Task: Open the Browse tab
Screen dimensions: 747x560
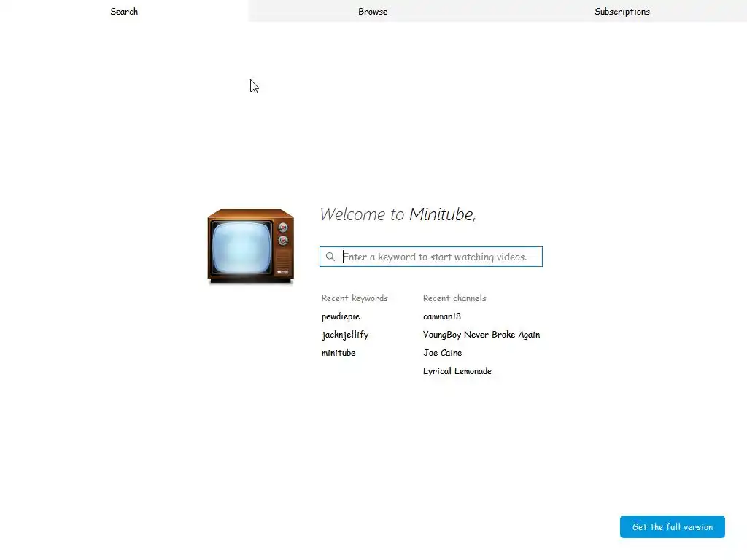Action: point(373,11)
